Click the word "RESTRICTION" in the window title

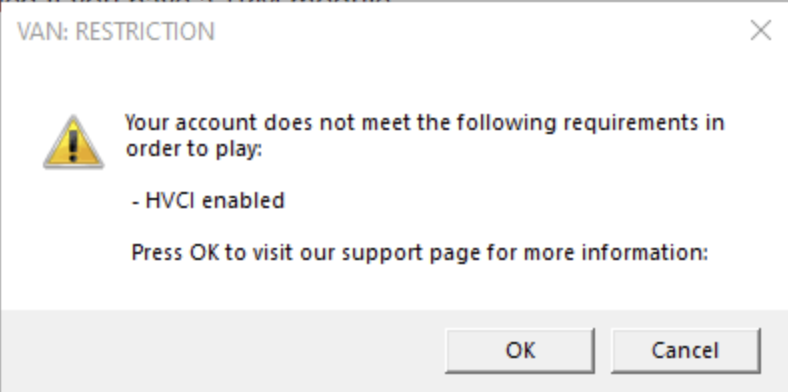click(x=145, y=32)
